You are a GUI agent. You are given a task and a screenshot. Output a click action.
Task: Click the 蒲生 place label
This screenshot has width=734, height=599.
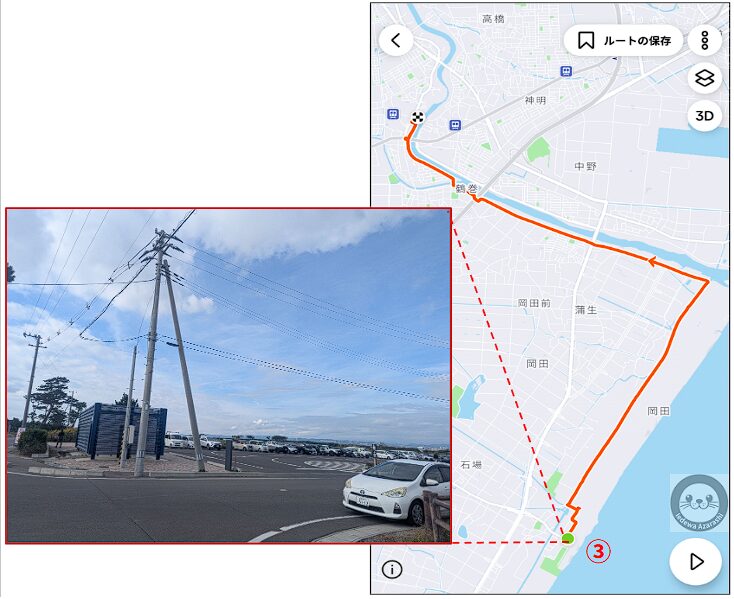tap(586, 310)
